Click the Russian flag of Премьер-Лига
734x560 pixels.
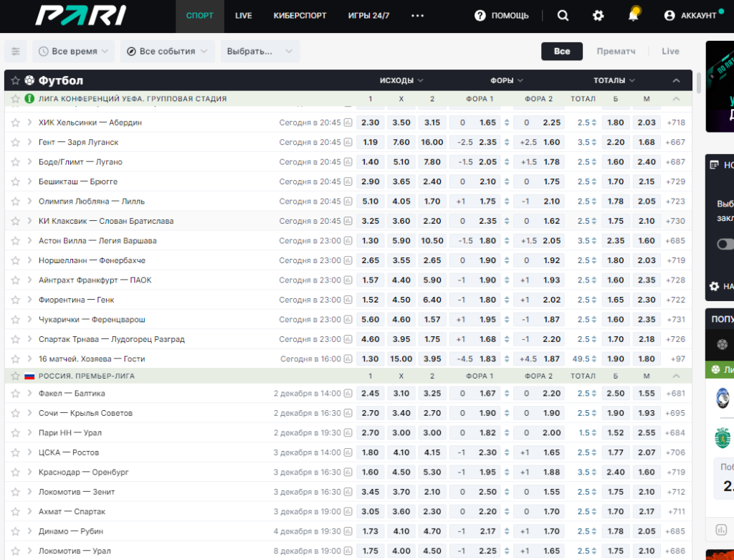point(29,376)
